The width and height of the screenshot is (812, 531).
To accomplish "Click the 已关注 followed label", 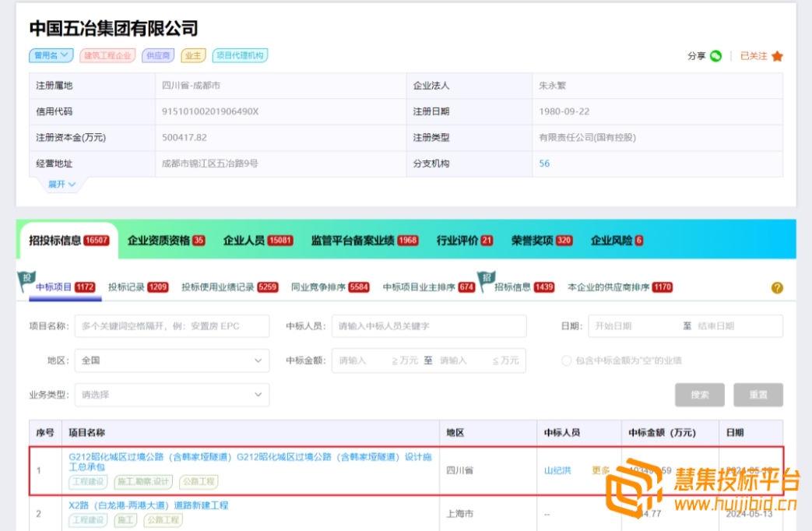I will [754, 56].
